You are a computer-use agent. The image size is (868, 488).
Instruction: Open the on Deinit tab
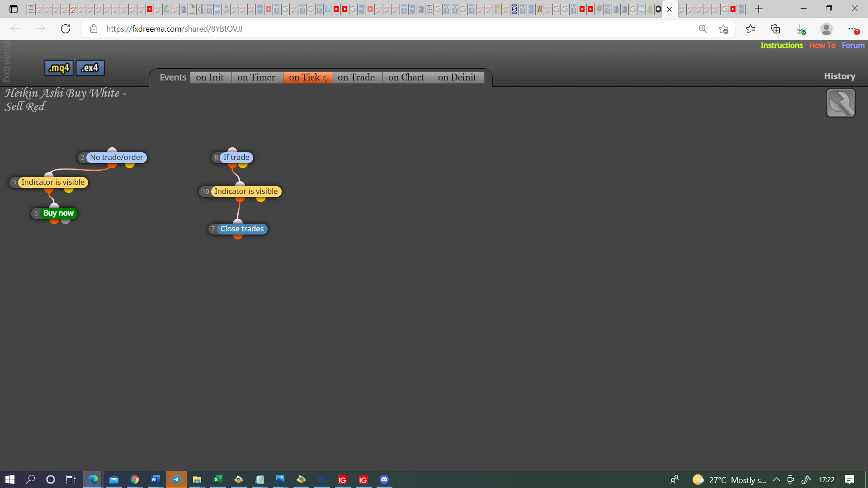[x=457, y=77]
